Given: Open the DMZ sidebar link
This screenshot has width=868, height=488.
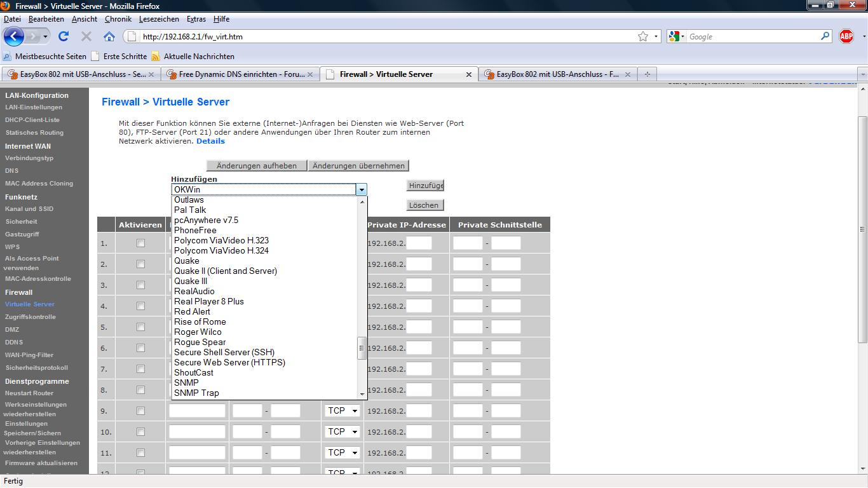Looking at the screenshot, I should coord(12,330).
